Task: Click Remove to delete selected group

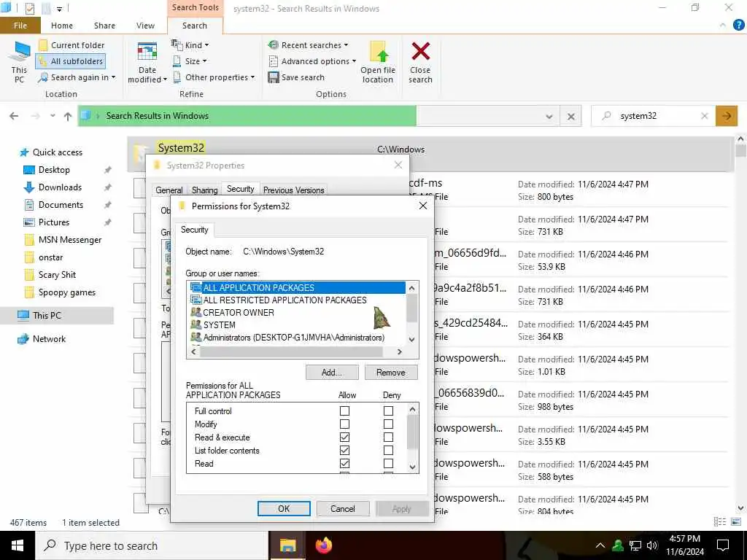Action: 391,373
